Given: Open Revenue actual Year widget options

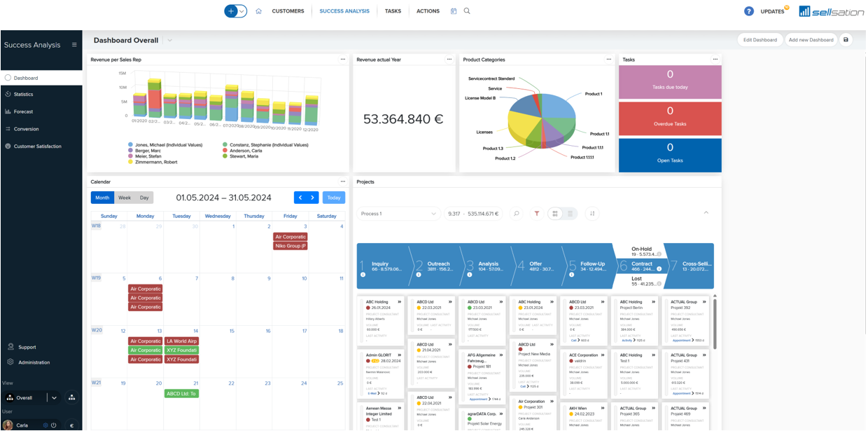Looking at the screenshot, I should point(449,60).
